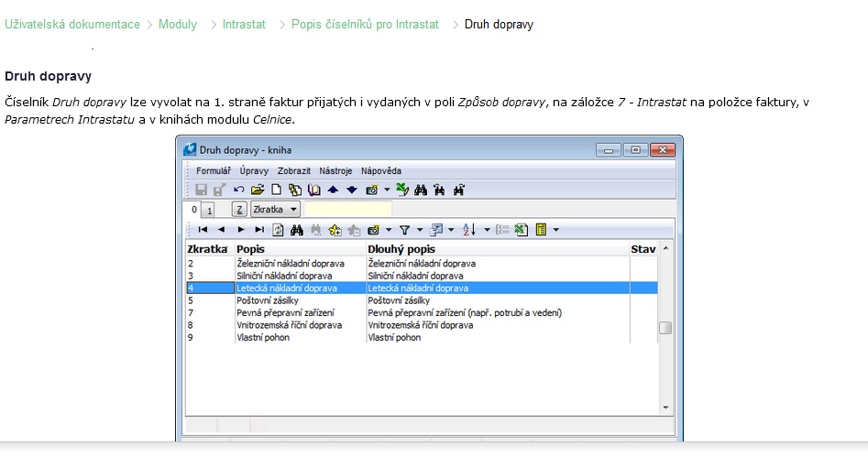Click the open book icon
Screen dimensions: 868x457
[313, 190]
